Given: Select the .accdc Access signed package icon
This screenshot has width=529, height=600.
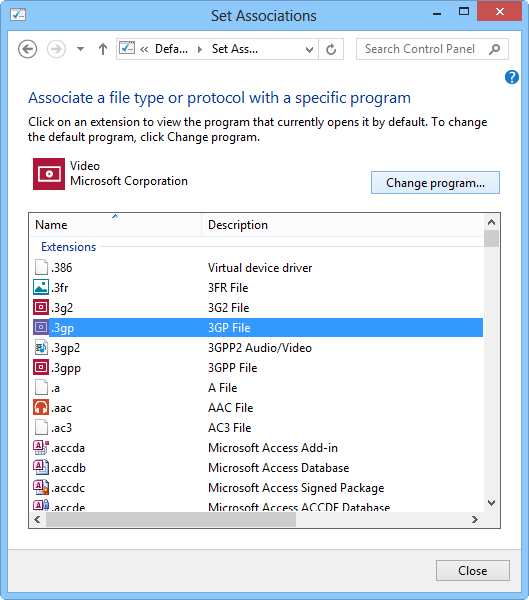Looking at the screenshot, I should (x=41, y=488).
